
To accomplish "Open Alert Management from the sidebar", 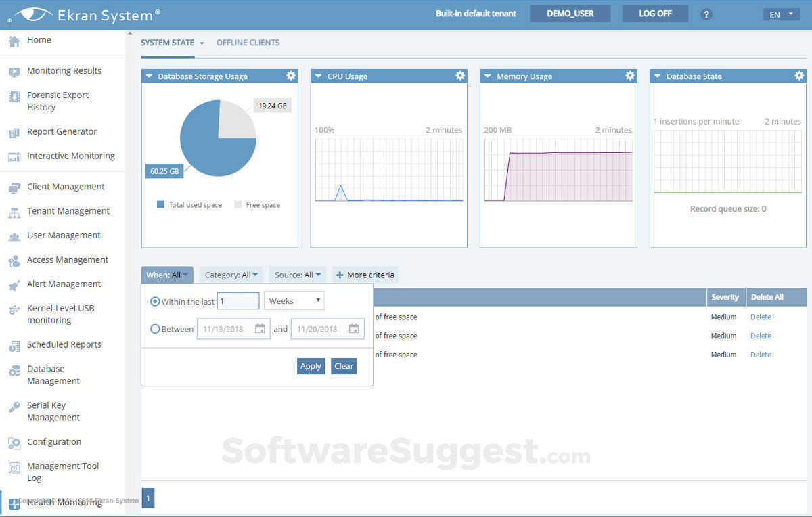I will click(x=64, y=284).
